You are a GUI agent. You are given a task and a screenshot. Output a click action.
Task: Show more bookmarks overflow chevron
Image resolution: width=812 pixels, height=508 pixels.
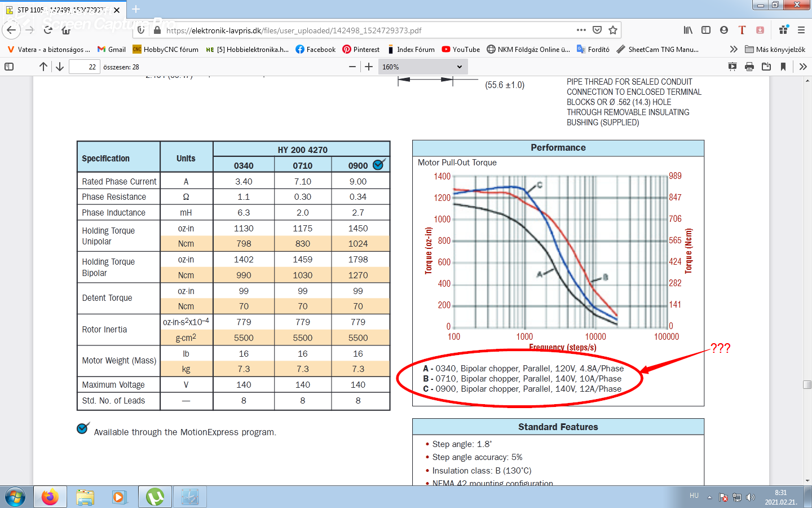point(734,50)
